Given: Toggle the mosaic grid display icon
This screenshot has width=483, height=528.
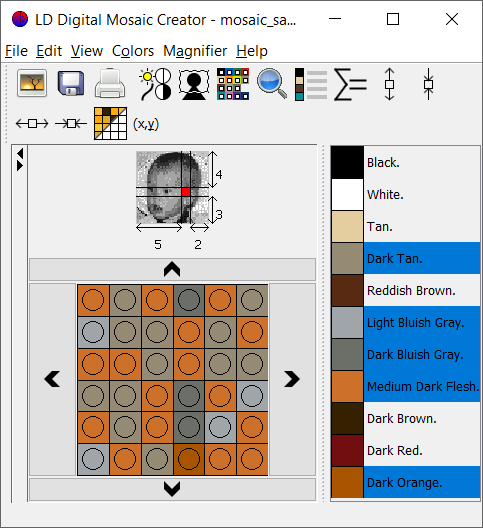Looking at the screenshot, I should [110, 124].
